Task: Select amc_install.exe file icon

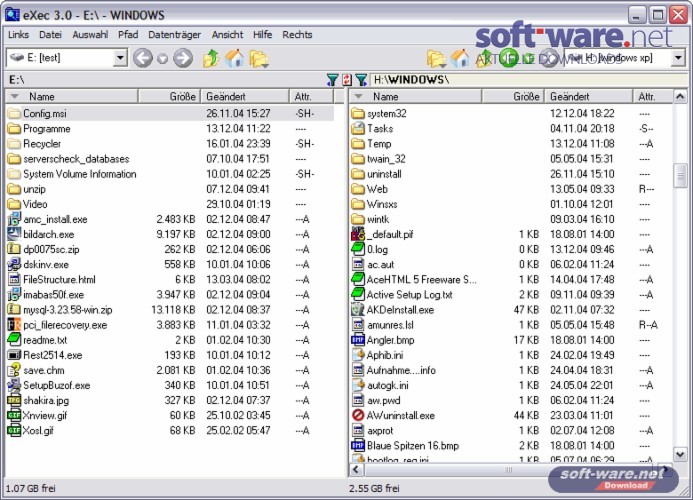Action: tap(14, 219)
